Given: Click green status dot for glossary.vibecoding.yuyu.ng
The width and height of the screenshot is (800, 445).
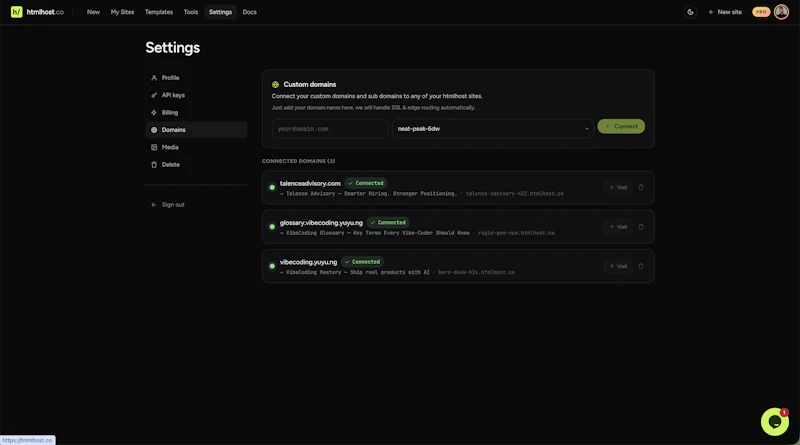Looking at the screenshot, I should [272, 227].
